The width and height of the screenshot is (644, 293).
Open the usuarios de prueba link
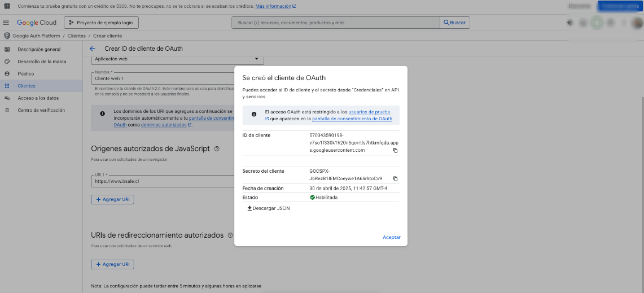(369, 112)
